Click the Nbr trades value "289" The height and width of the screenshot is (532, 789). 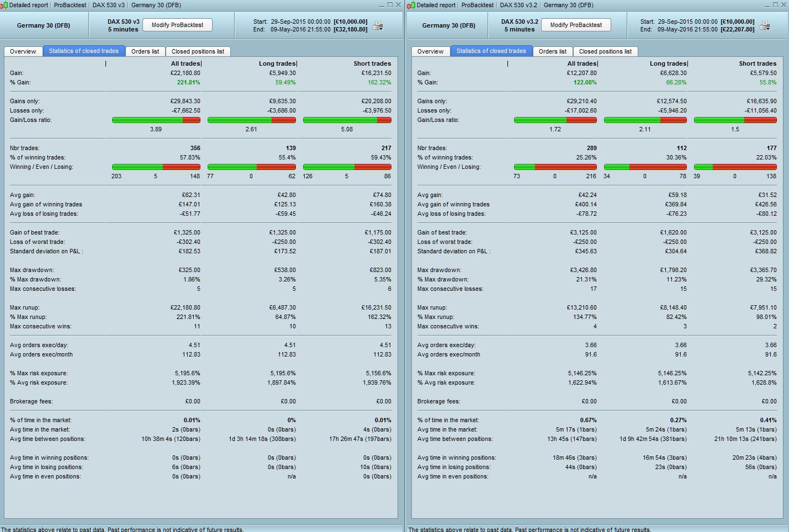pos(592,148)
